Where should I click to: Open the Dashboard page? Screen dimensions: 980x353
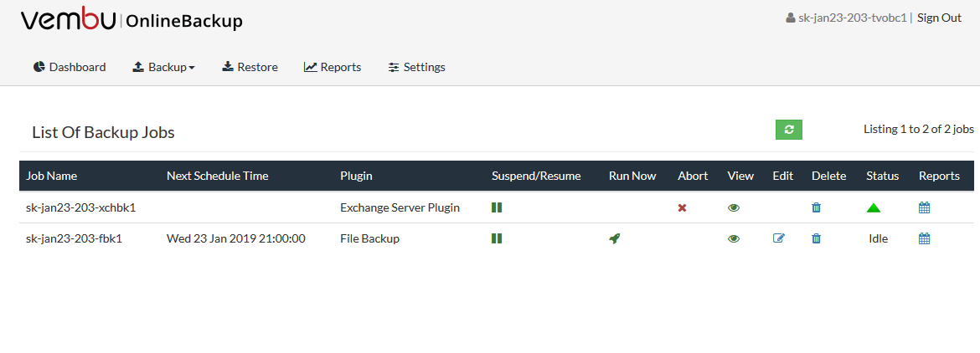pyautogui.click(x=70, y=67)
